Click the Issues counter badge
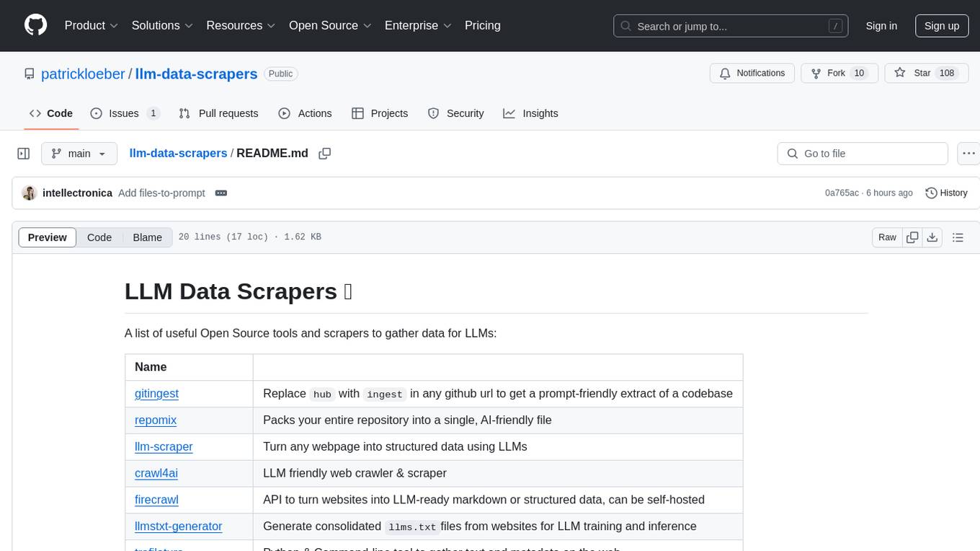Viewport: 980px width, 551px height. tap(153, 113)
